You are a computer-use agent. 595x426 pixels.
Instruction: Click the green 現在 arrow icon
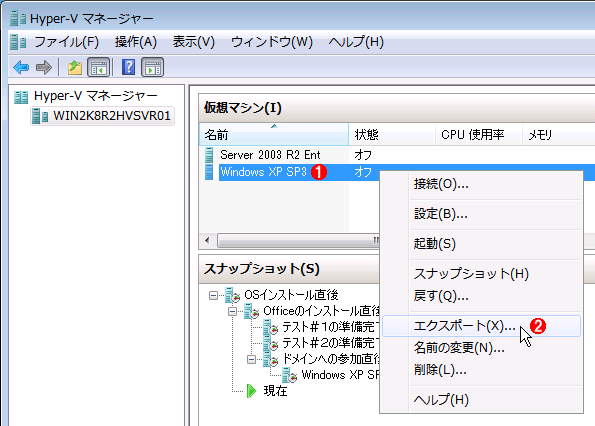click(x=251, y=391)
